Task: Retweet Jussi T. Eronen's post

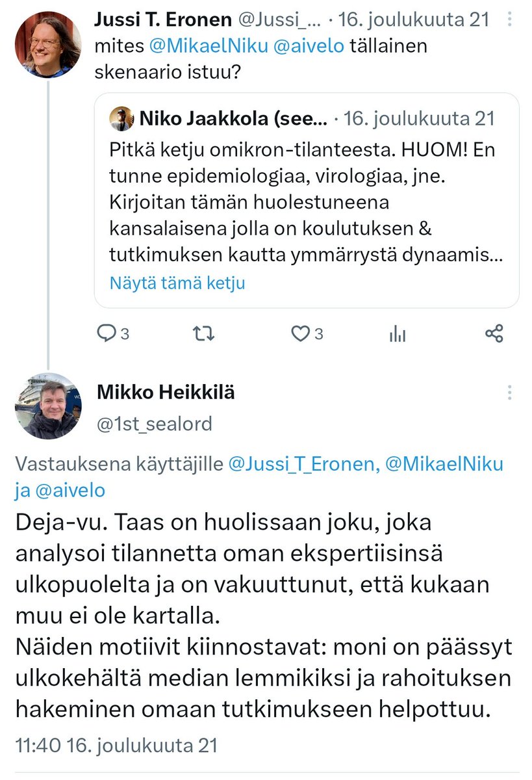Action: click(x=205, y=333)
